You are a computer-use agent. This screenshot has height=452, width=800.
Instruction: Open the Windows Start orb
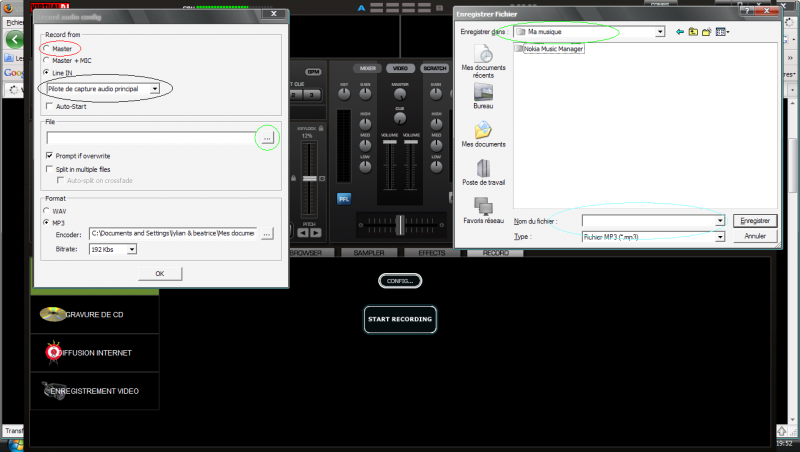(16, 445)
